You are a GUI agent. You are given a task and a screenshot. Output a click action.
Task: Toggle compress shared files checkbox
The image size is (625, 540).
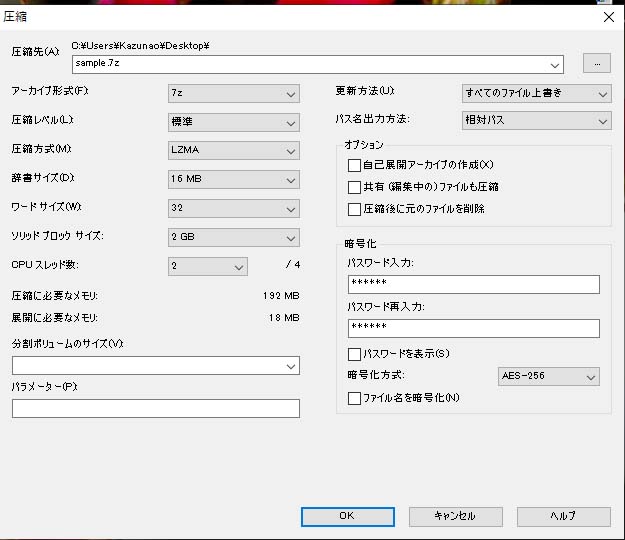pos(354,187)
